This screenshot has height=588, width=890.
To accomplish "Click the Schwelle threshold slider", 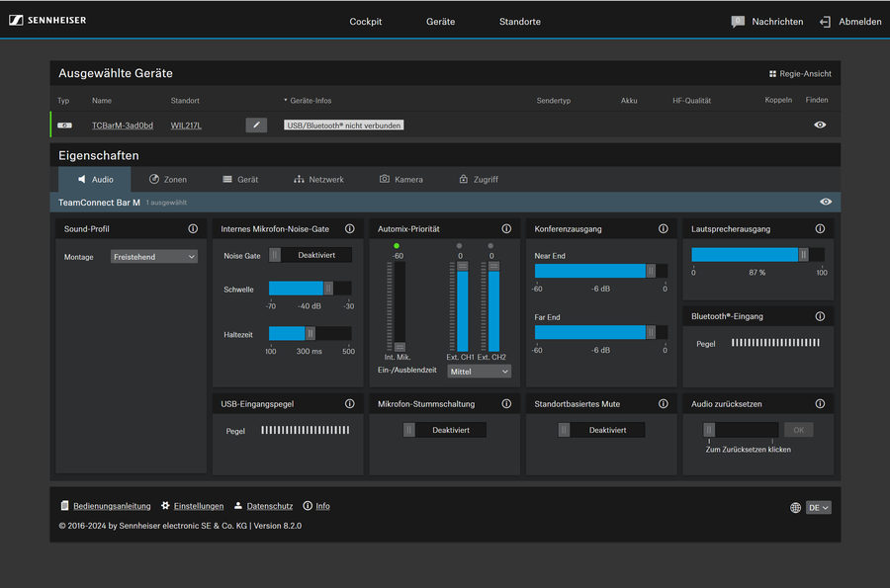I will (x=310, y=288).
